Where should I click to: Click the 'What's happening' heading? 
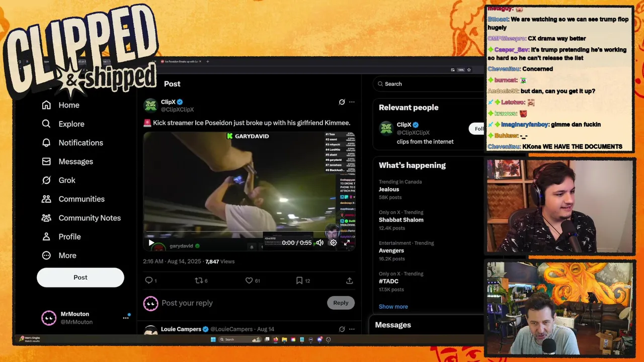412,165
